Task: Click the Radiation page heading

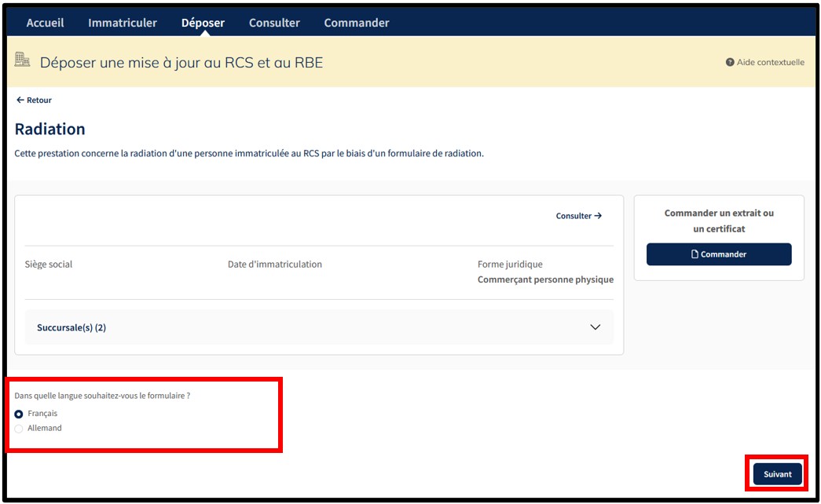Action: pos(49,129)
